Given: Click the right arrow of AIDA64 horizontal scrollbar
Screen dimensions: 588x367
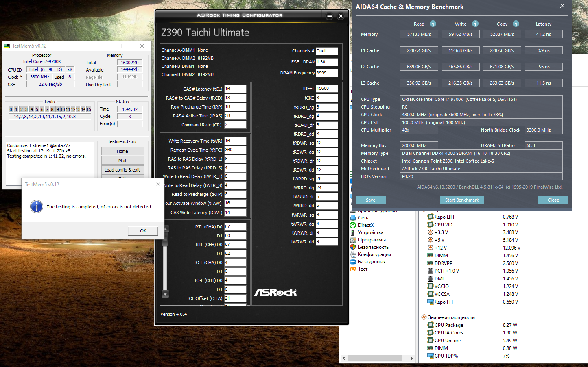Looking at the screenshot, I should coord(411,358).
